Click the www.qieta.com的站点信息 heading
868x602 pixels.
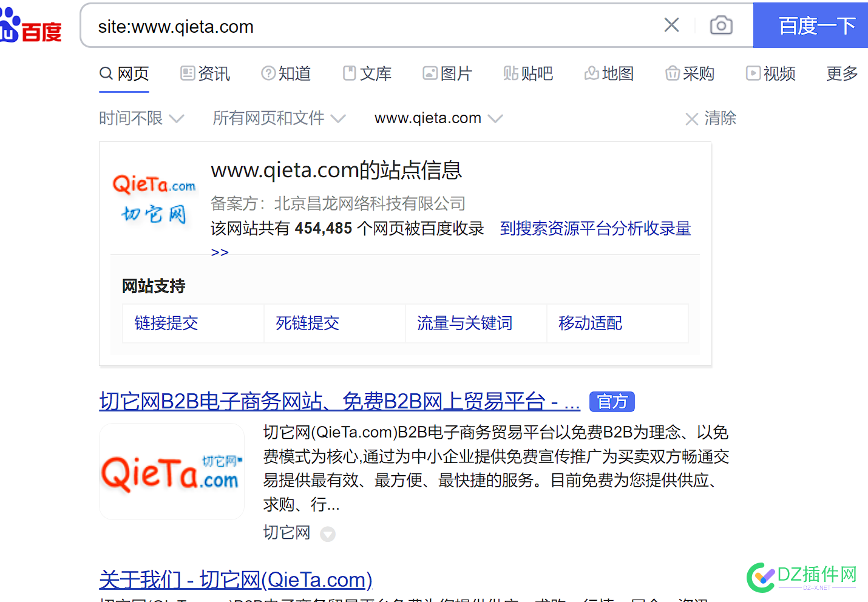[x=336, y=170]
